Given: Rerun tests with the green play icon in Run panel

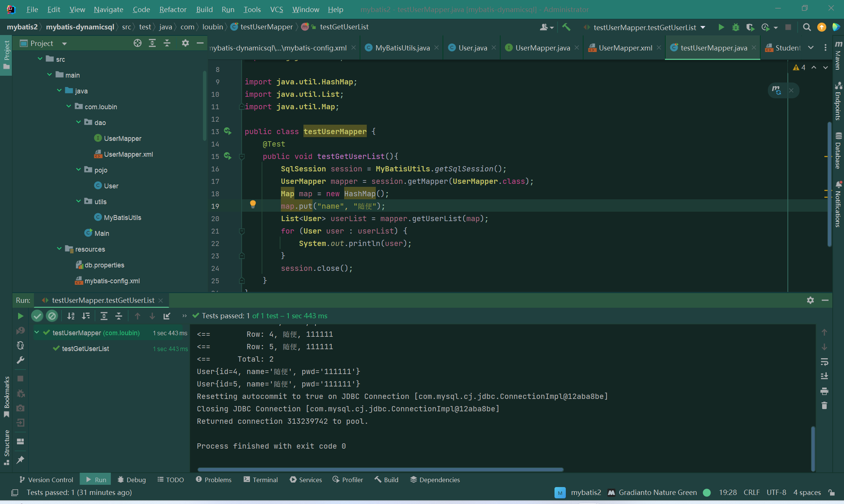Looking at the screenshot, I should coord(21,316).
